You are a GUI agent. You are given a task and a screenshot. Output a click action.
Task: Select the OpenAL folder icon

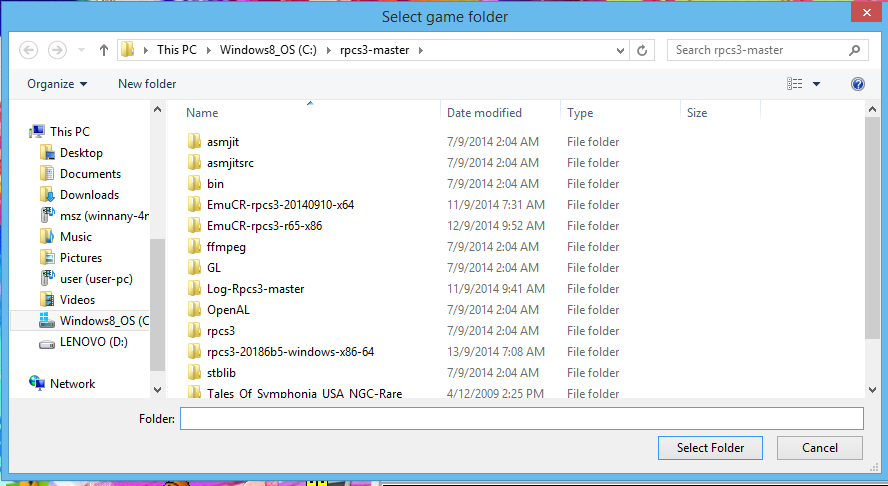[x=195, y=310]
